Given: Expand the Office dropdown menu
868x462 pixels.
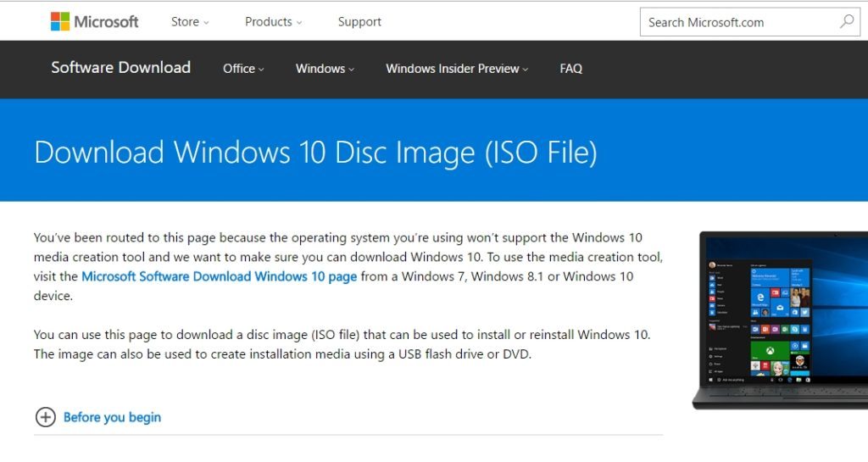Looking at the screenshot, I should click(x=243, y=69).
